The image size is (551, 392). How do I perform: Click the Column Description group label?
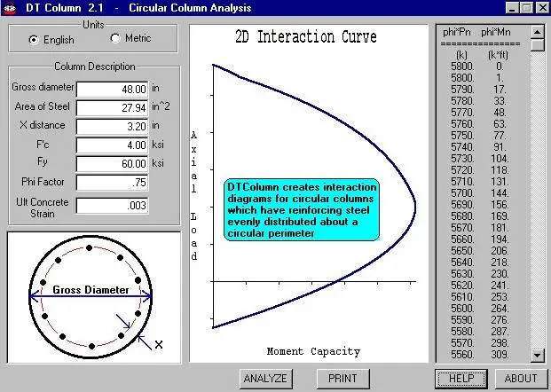point(95,67)
